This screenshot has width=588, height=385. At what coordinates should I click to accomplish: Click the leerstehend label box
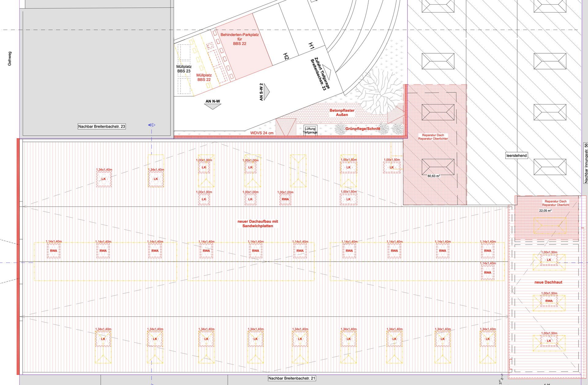[x=516, y=156]
